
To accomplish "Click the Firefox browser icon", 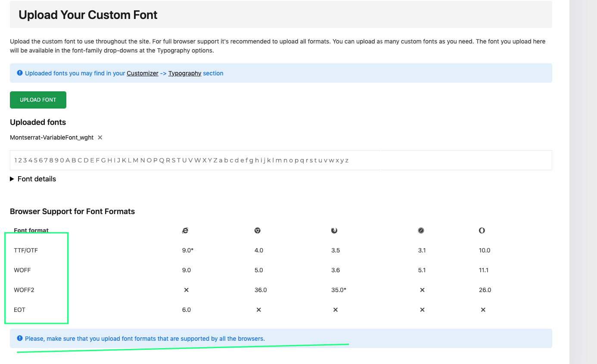I will [x=334, y=230].
